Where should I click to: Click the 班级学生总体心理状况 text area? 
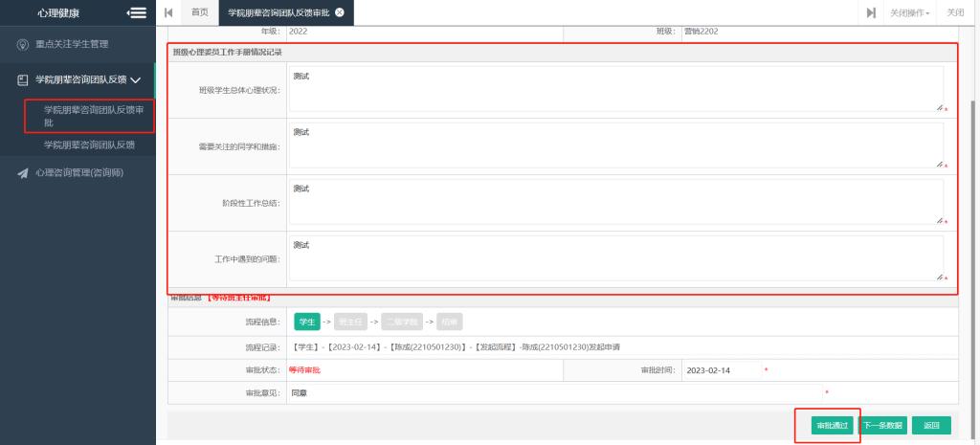[614, 89]
